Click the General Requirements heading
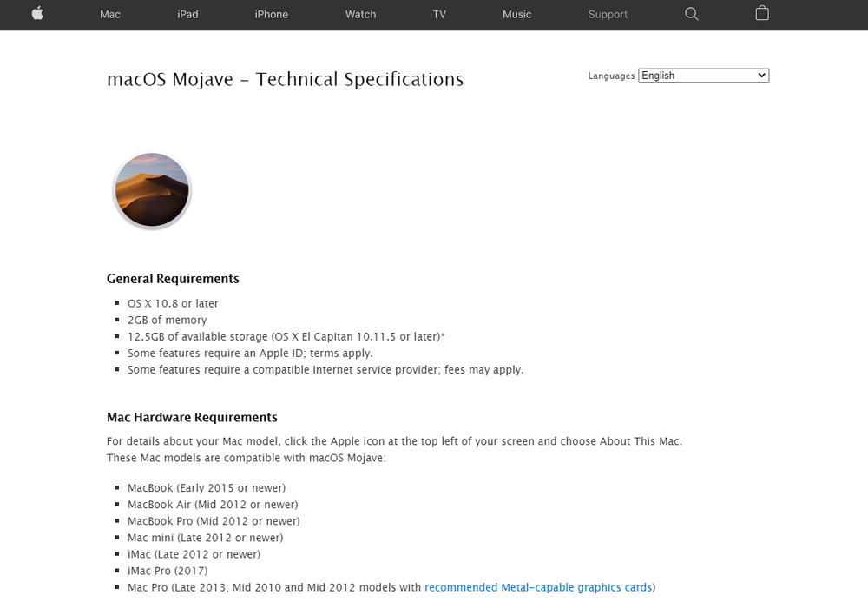This screenshot has height=615, width=868. 173,279
